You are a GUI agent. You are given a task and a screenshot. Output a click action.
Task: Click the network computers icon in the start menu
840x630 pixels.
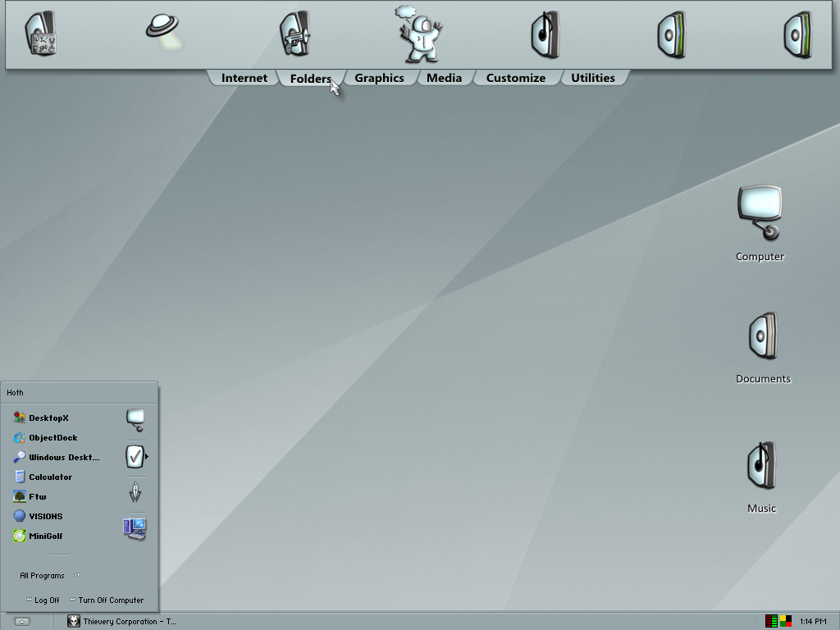click(x=135, y=529)
